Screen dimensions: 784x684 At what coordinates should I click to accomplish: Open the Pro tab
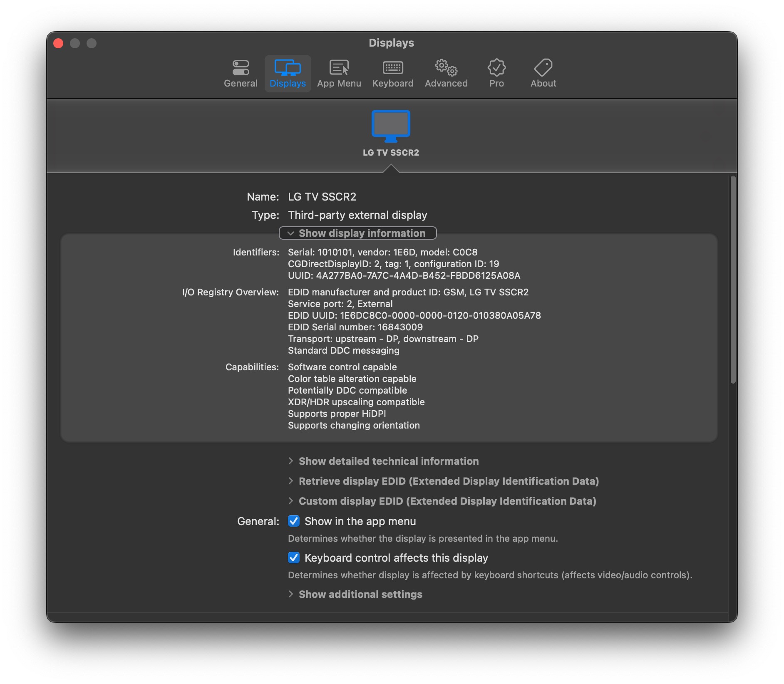[x=496, y=74]
